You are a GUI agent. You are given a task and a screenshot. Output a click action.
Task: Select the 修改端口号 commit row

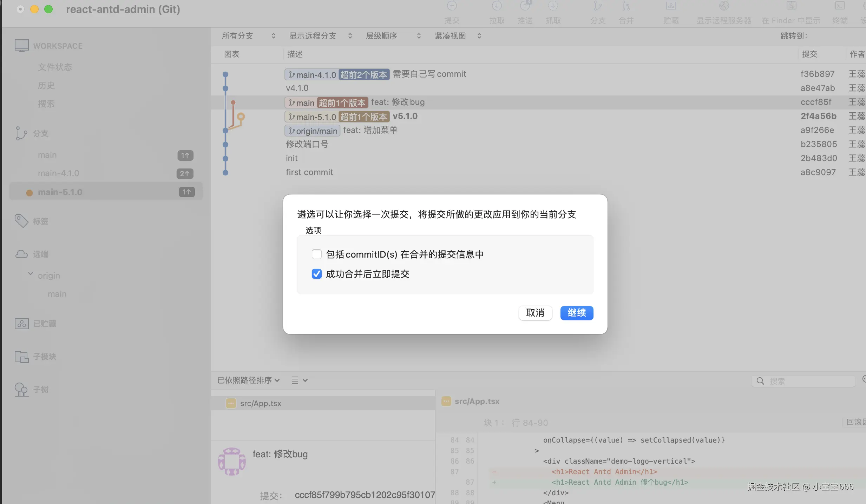click(538, 144)
